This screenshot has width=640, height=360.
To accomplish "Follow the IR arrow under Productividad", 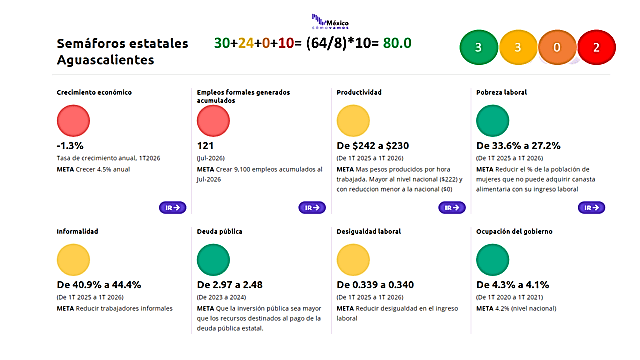I will click(x=452, y=207).
